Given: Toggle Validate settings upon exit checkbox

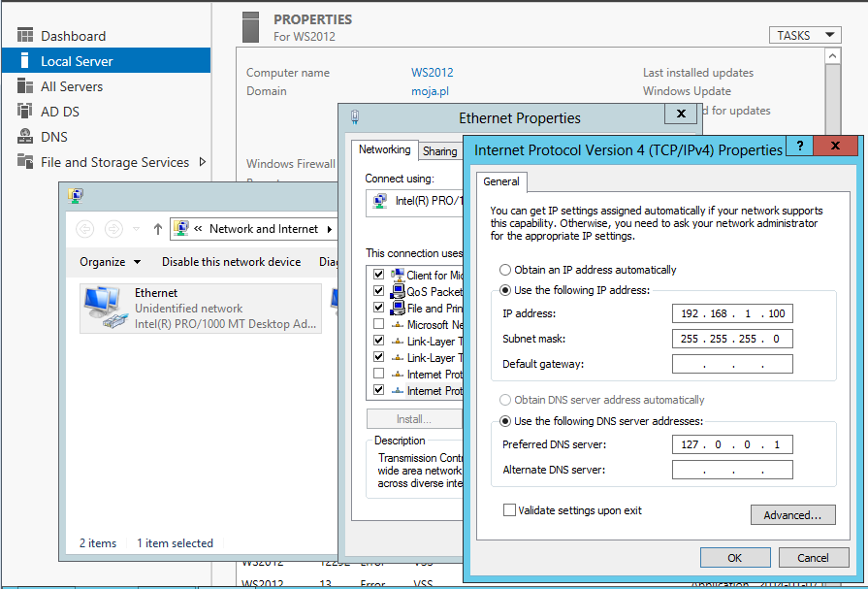Looking at the screenshot, I should [x=509, y=510].
